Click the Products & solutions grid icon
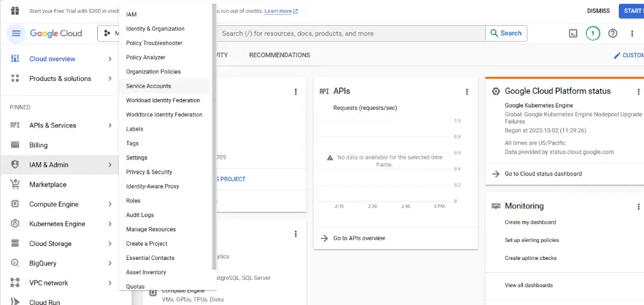The width and height of the screenshot is (644, 305). tap(15, 79)
